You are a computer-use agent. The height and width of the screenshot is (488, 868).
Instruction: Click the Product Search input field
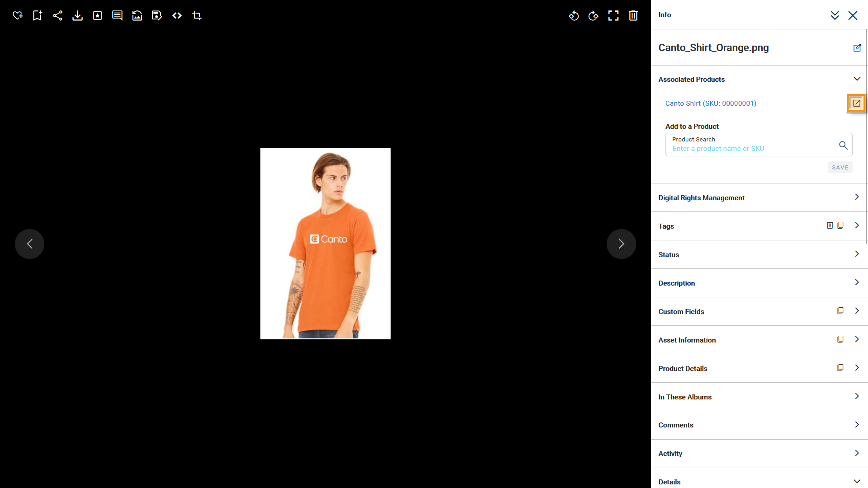750,149
